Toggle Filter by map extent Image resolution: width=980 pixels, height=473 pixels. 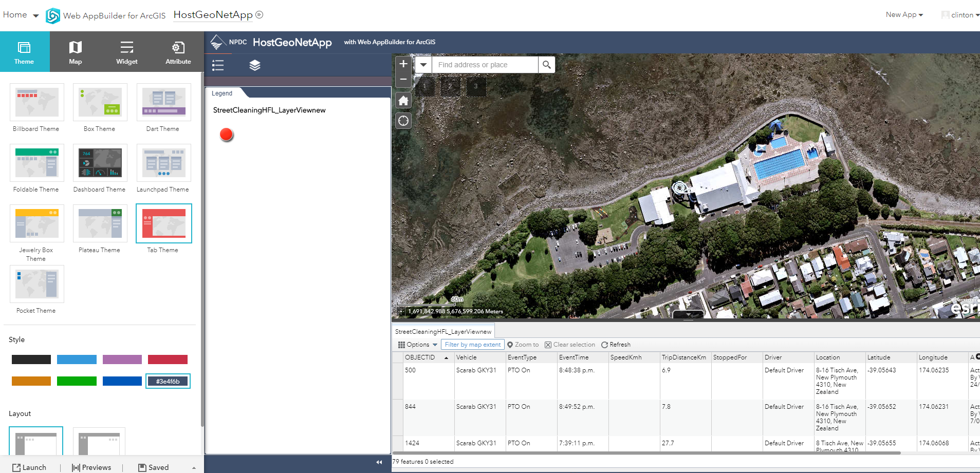472,345
